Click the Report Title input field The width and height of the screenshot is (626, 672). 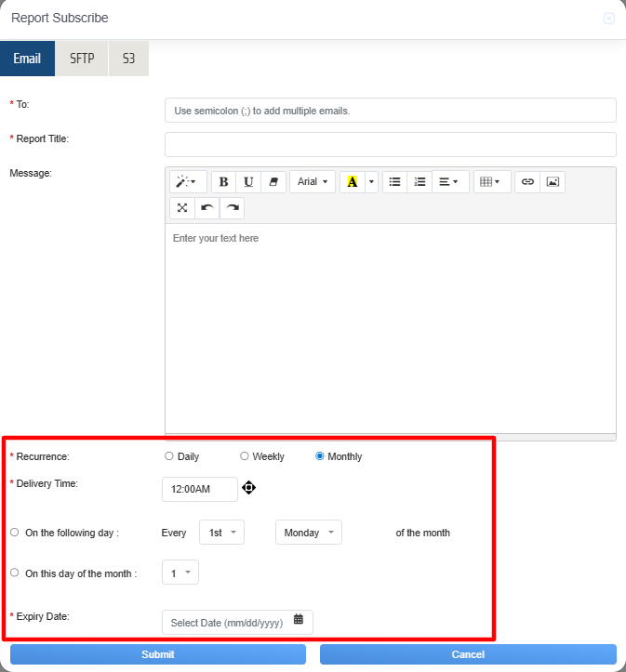click(390, 144)
